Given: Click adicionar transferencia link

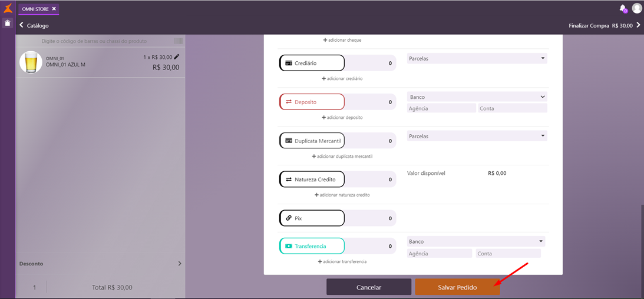Looking at the screenshot, I should tap(342, 262).
